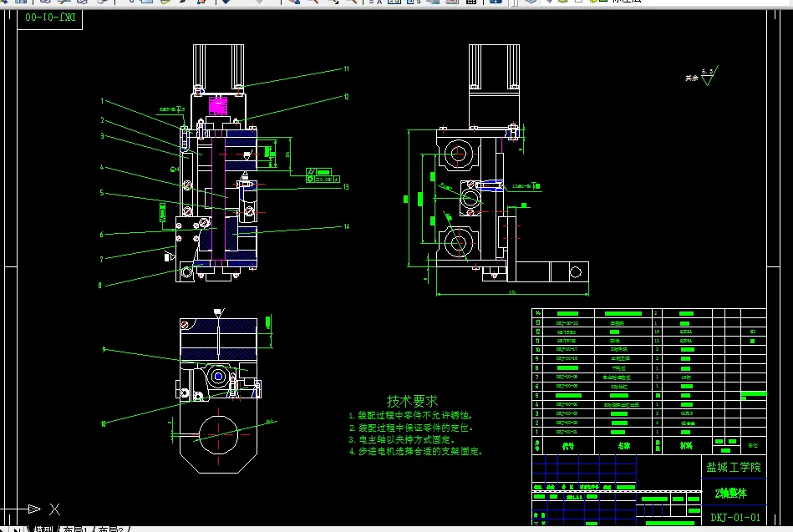Viewport: 793px width, 532px height.
Task: Select balloon callout 6 beside the front view
Action: point(101,234)
